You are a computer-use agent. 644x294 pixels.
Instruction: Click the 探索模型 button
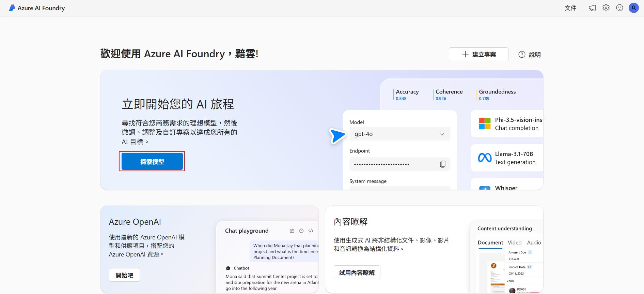(152, 162)
